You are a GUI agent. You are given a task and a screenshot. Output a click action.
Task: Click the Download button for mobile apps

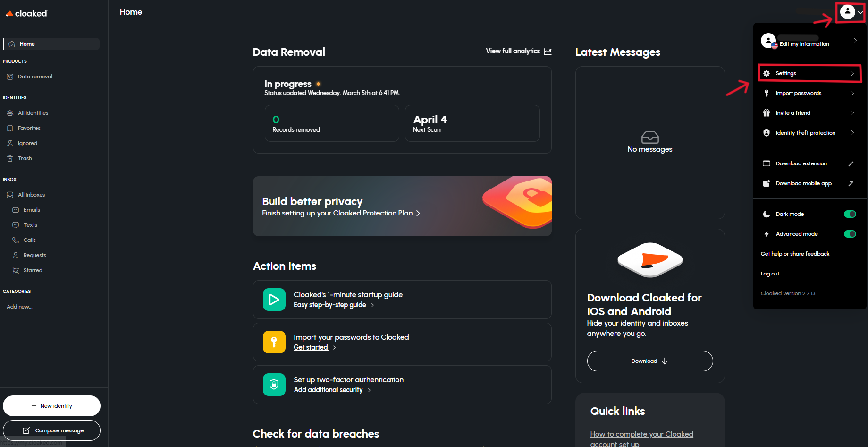point(650,361)
